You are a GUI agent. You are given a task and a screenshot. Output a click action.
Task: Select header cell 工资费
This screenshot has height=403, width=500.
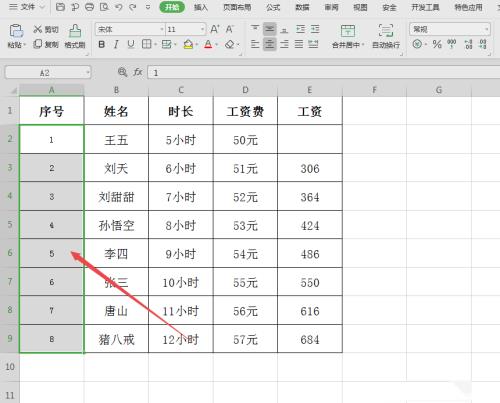click(x=245, y=111)
